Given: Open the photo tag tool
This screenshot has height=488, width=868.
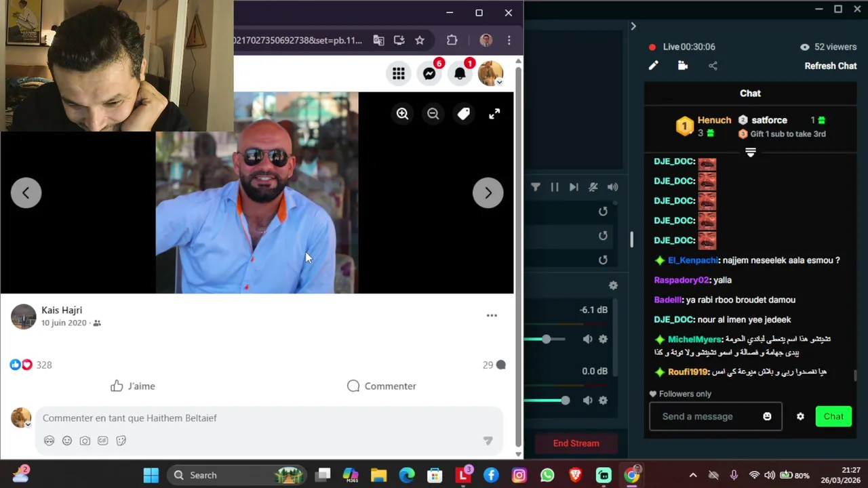Looking at the screenshot, I should (463, 114).
